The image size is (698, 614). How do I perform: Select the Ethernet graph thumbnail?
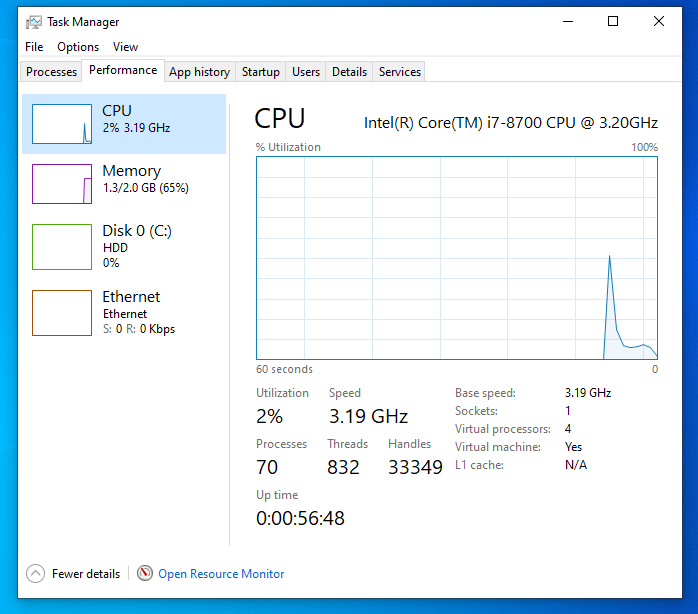(x=62, y=313)
